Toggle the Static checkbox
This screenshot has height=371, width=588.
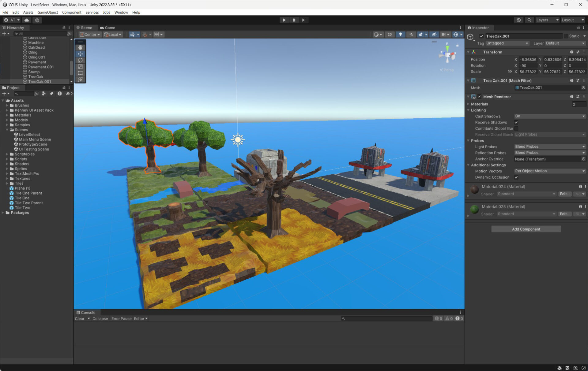pos(566,36)
